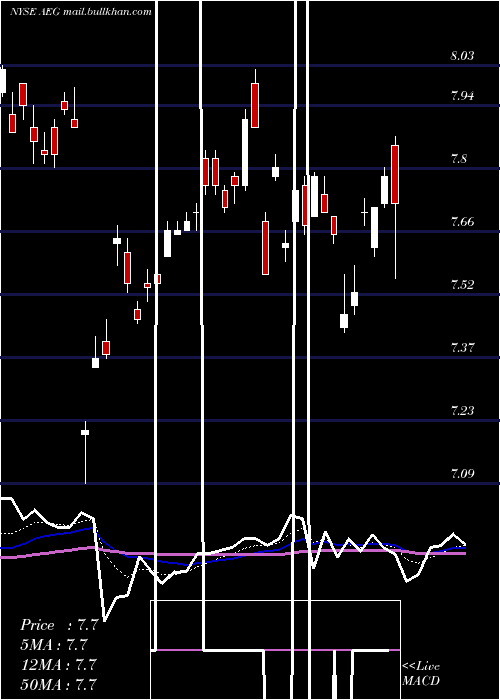The image size is (500, 700).
Task: Click the 50MA : 7.7 readout
Action: pos(59,684)
